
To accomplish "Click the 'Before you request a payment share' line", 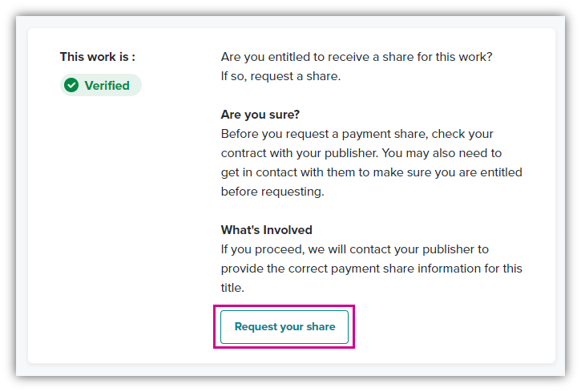I will tap(357, 134).
